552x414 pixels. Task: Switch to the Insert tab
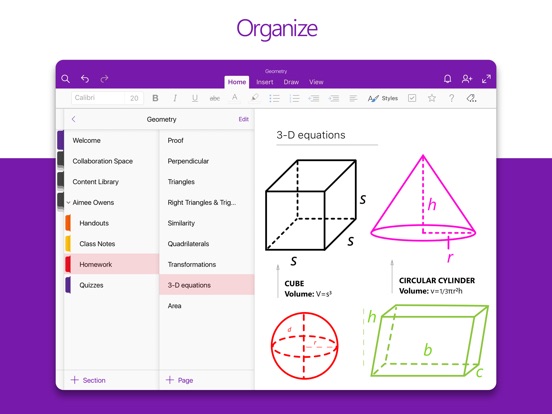(x=265, y=82)
